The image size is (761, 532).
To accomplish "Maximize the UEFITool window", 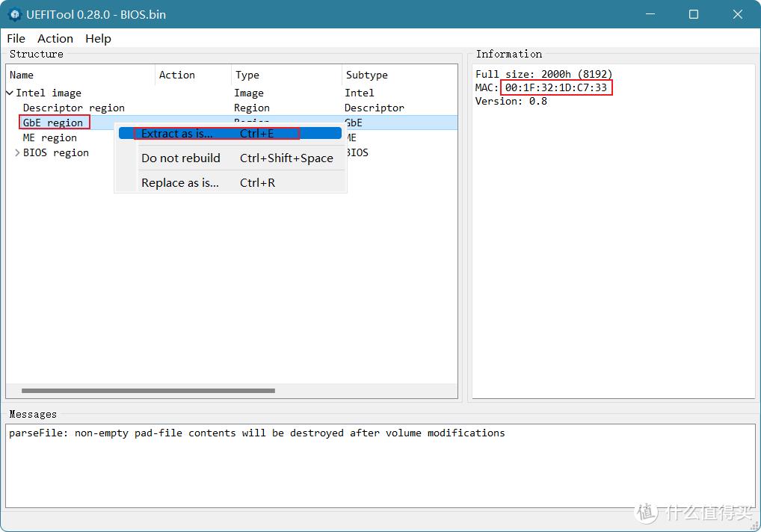I will click(693, 14).
